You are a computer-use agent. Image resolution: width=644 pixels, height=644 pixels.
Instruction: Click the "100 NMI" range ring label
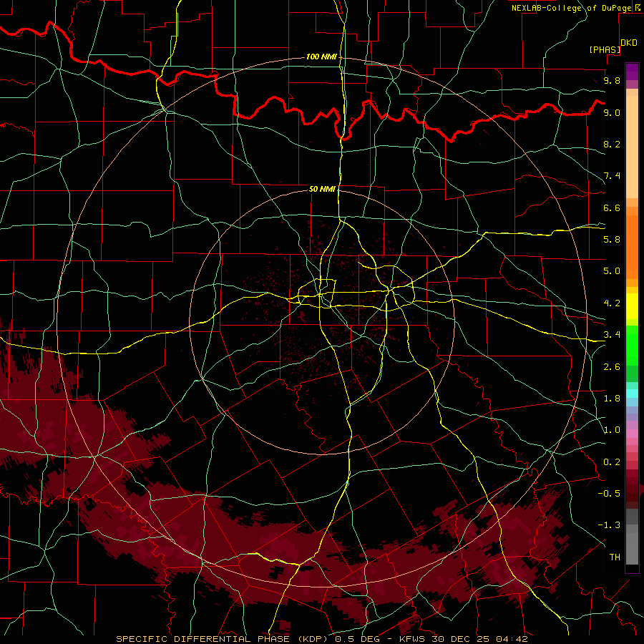[321, 57]
